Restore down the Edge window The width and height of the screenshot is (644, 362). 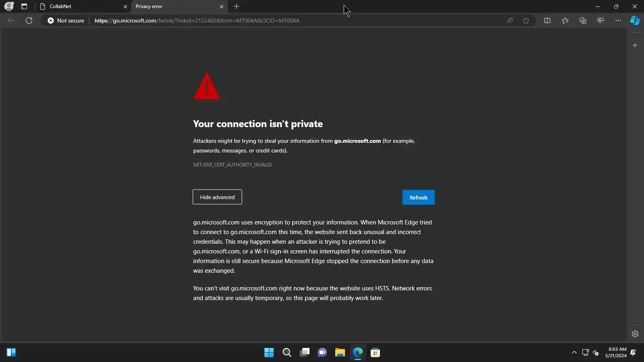point(616,6)
